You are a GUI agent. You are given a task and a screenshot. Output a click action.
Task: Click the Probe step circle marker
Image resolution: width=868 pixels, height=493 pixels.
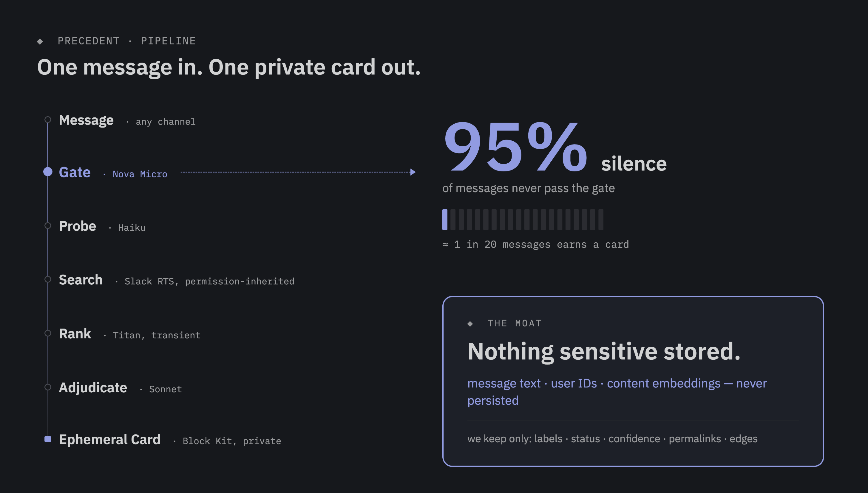pos(48,226)
